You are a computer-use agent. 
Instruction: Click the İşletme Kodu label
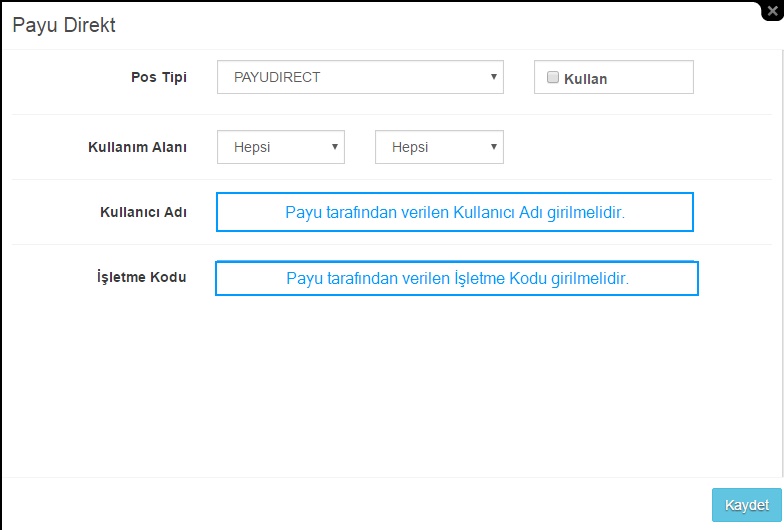click(x=142, y=276)
